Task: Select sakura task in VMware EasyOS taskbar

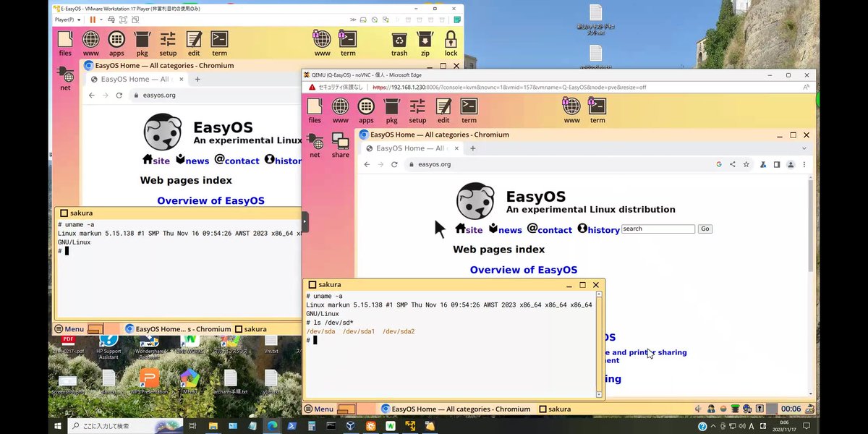Action: (x=251, y=328)
